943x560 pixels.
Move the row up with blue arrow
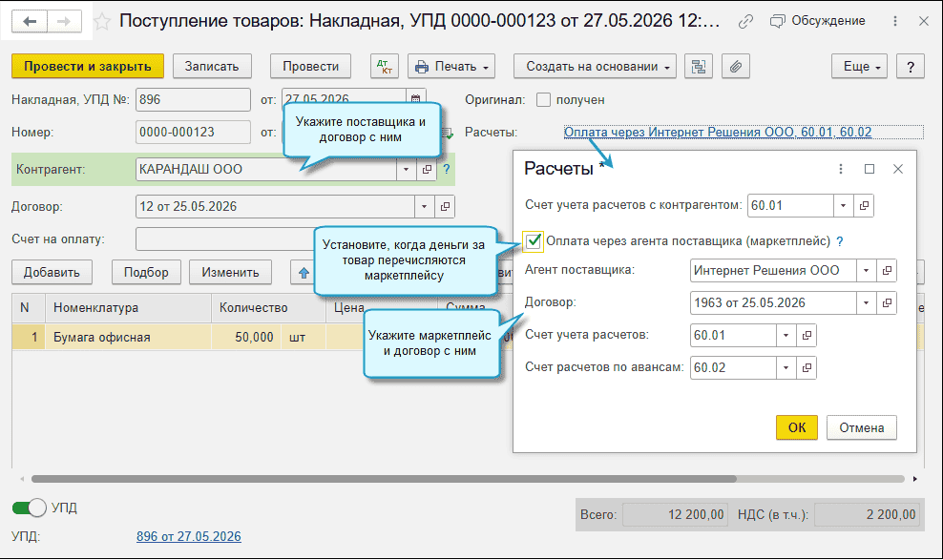click(304, 272)
